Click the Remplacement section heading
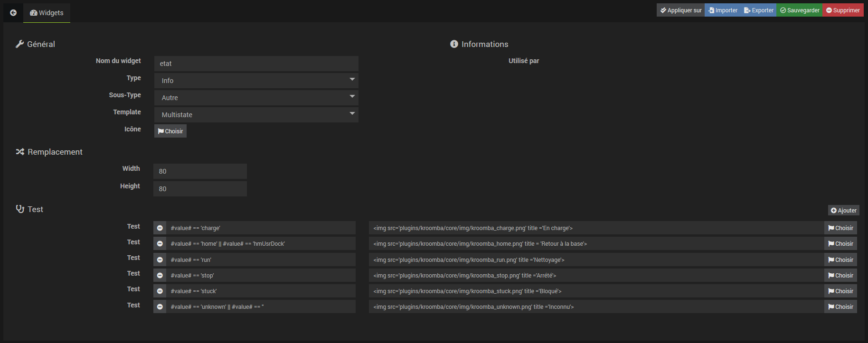The image size is (868, 343). 49,152
